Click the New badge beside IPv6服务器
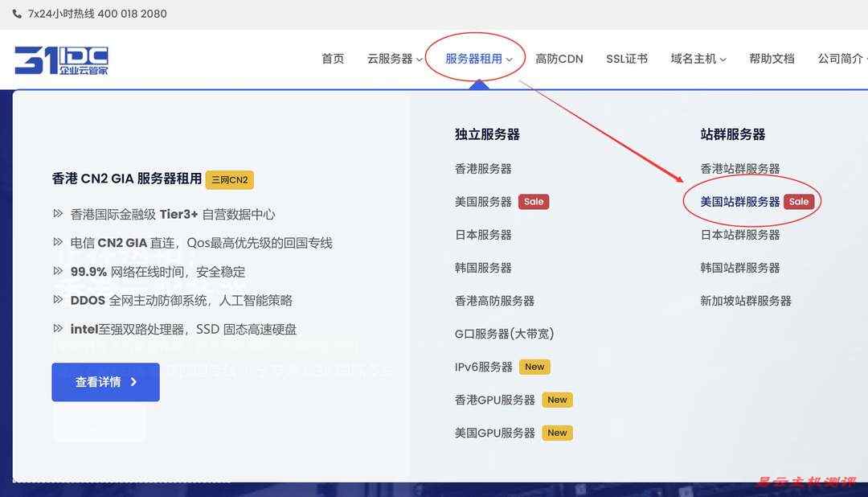 [534, 366]
